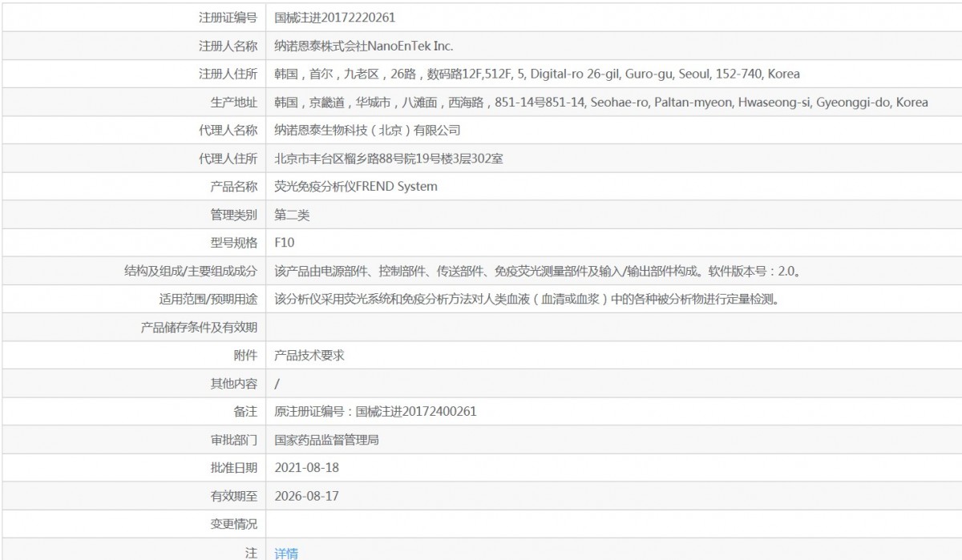Select the remark 原注册证编号：国械注进20172400261
The width and height of the screenshot is (962, 560).
[x=375, y=412]
